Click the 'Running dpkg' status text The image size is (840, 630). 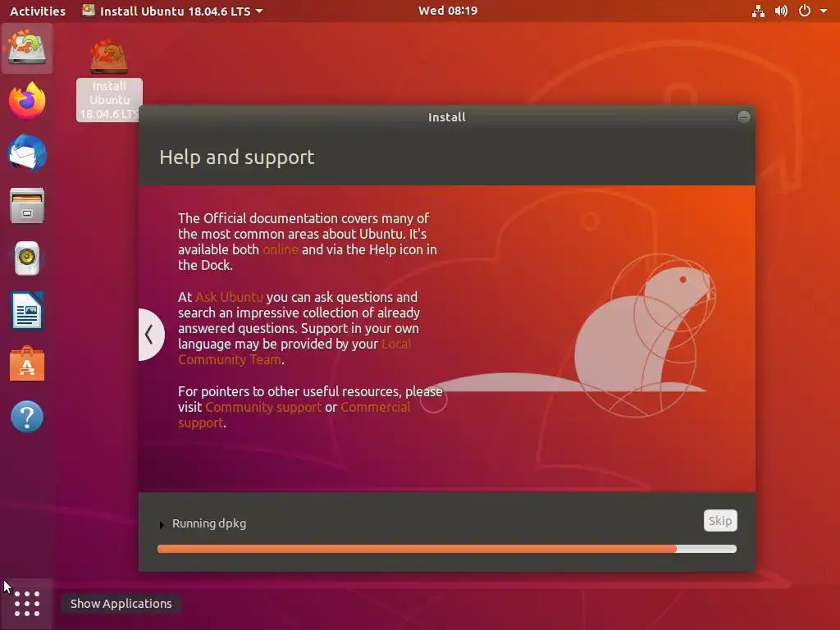tap(209, 523)
